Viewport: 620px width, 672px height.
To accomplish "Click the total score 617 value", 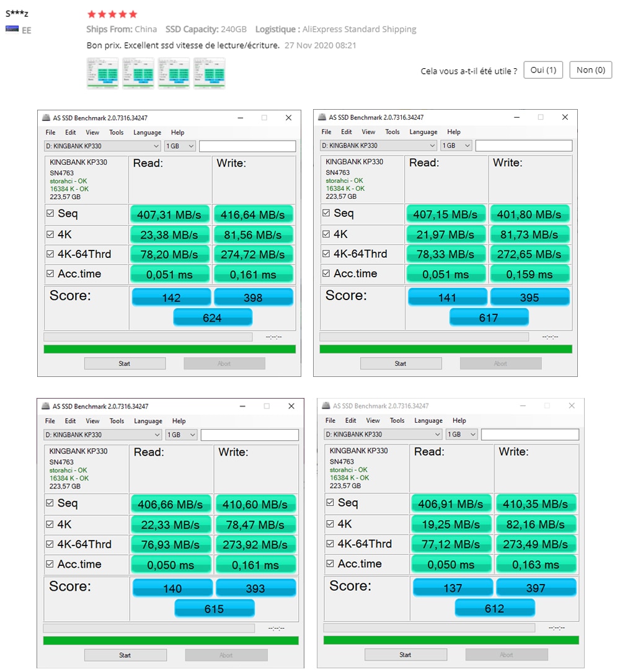I will point(489,317).
